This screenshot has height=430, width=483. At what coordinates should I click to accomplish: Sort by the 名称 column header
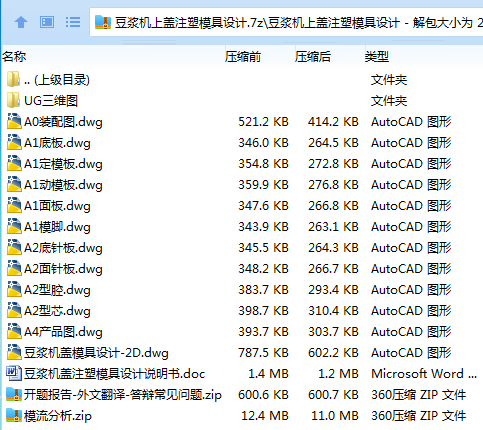14,57
